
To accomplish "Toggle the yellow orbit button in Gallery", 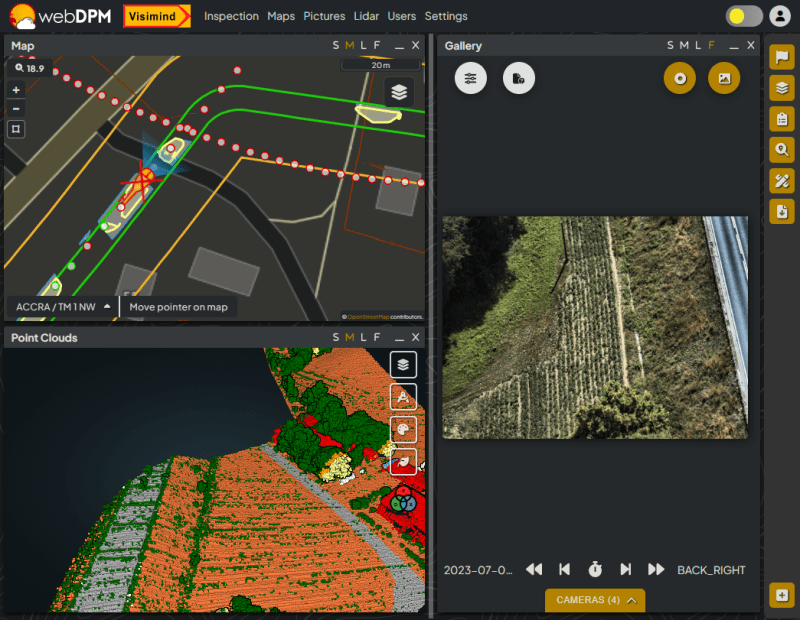I will 678,78.
